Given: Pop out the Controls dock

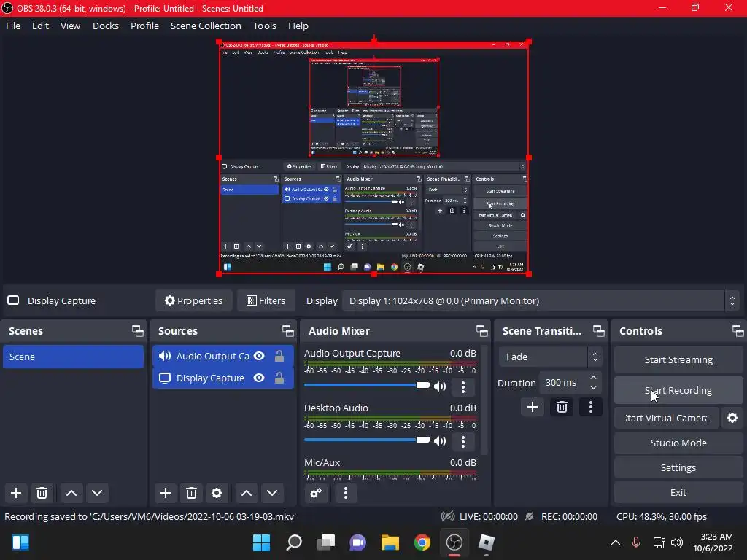Looking at the screenshot, I should point(738,331).
